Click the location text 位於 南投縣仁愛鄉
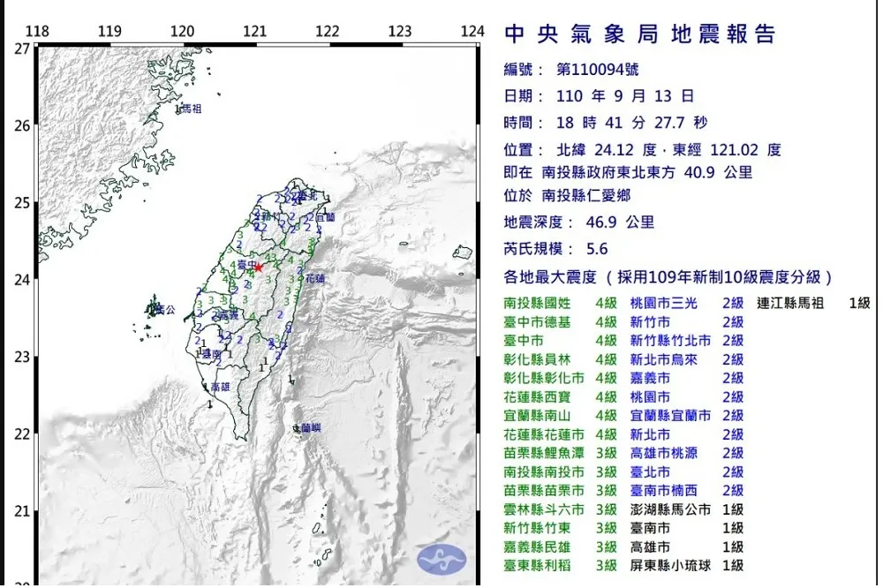The height and width of the screenshot is (588, 883). coord(567,195)
